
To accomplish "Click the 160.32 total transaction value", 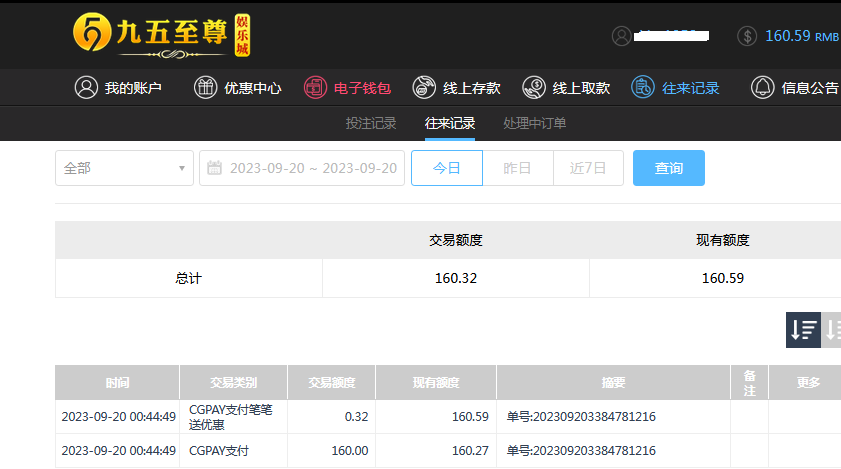I will 455,278.
